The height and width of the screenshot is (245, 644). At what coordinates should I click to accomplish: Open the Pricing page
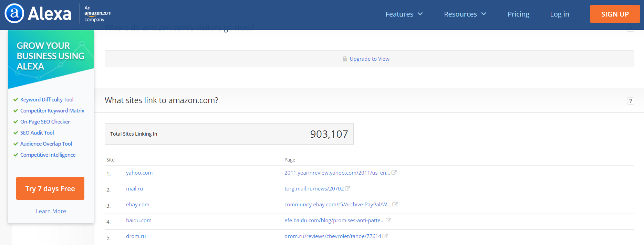tap(518, 14)
